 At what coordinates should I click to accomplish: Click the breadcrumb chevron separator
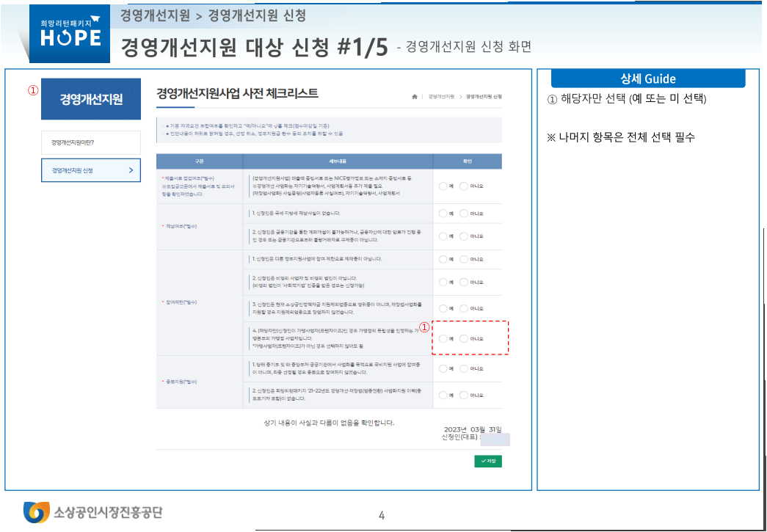461,97
